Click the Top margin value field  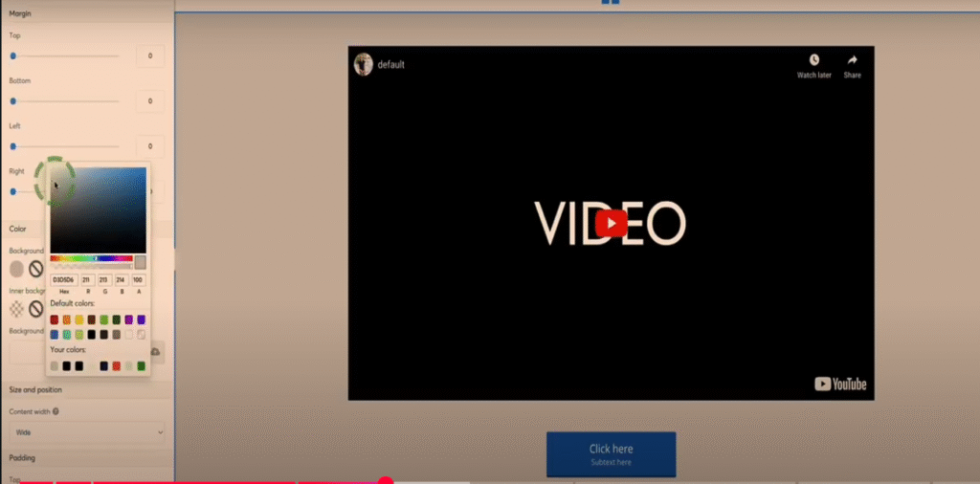pyautogui.click(x=150, y=56)
